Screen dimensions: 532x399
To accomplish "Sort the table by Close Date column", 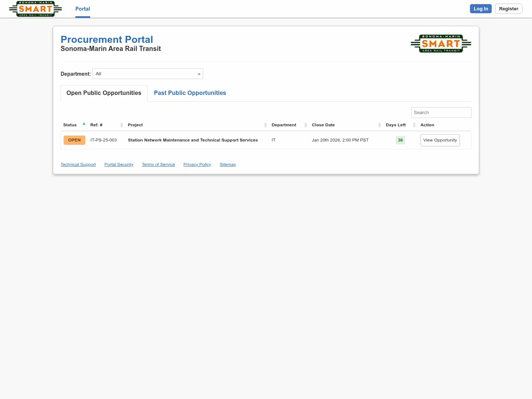I will click(x=379, y=125).
